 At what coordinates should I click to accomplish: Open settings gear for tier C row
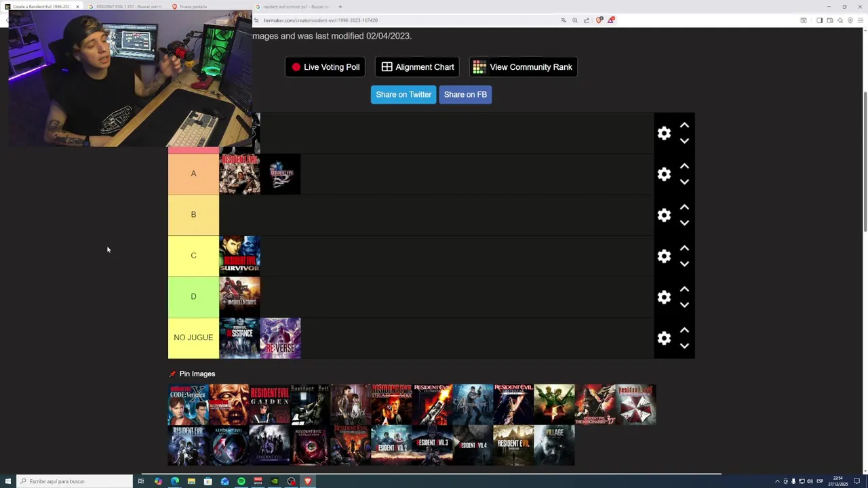click(664, 256)
